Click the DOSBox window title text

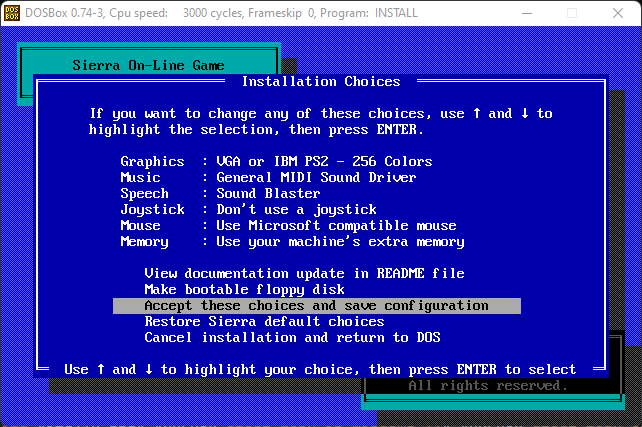(x=221, y=13)
